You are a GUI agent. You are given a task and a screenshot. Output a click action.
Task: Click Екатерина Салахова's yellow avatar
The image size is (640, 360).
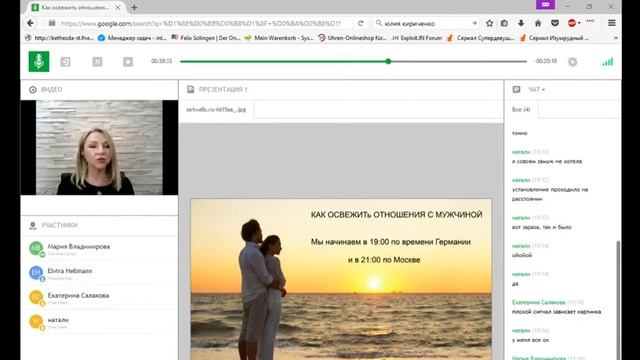(x=36, y=297)
